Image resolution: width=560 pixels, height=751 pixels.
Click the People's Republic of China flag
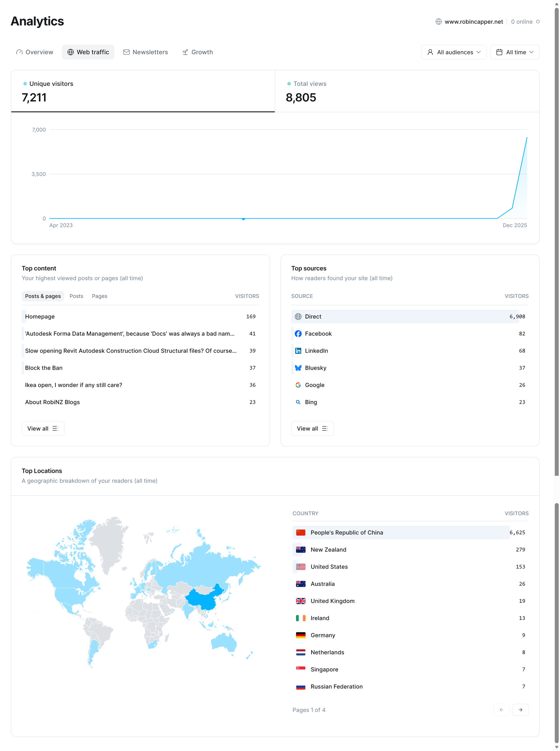(x=300, y=532)
